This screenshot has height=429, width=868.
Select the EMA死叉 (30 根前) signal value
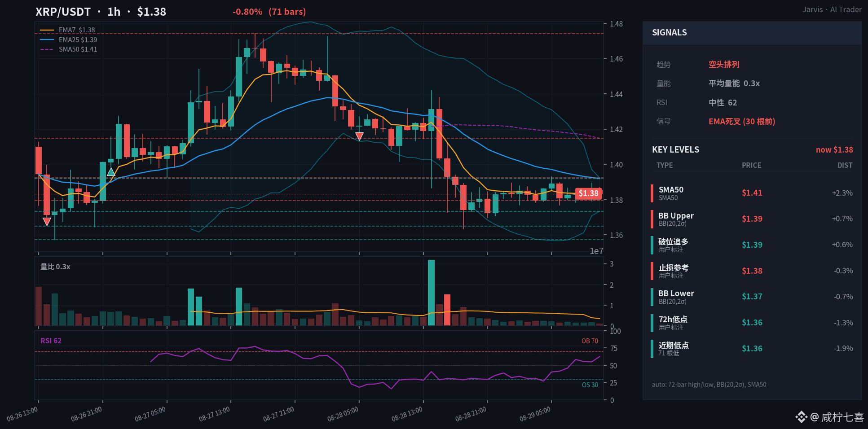[x=742, y=122]
